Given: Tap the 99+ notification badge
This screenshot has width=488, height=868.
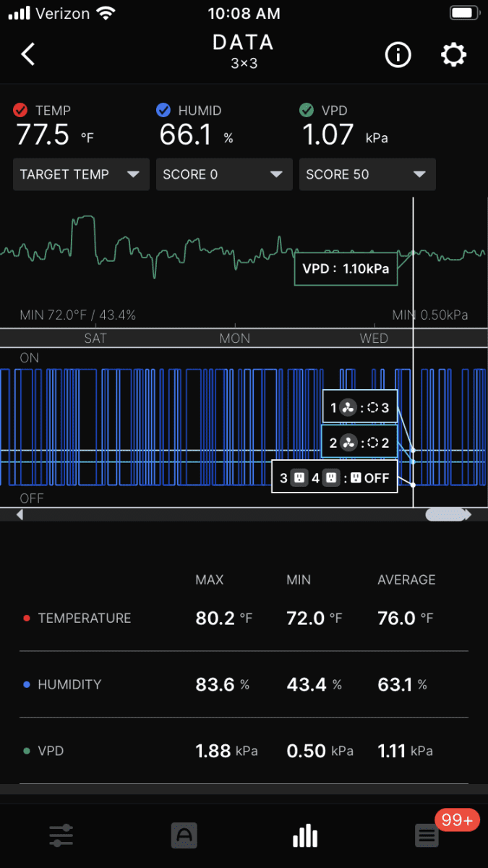Looking at the screenshot, I should (x=457, y=821).
